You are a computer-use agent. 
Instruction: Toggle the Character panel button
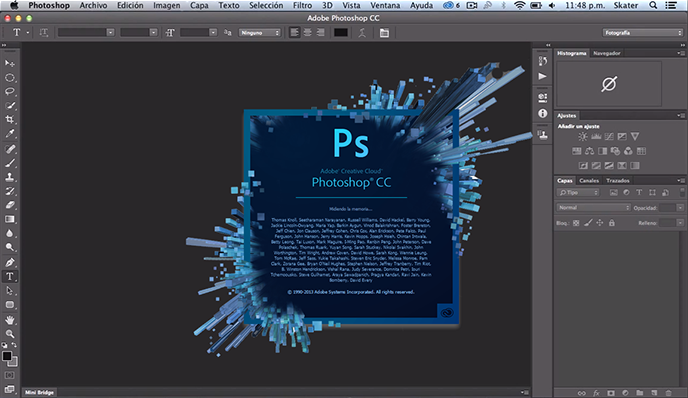tap(384, 32)
